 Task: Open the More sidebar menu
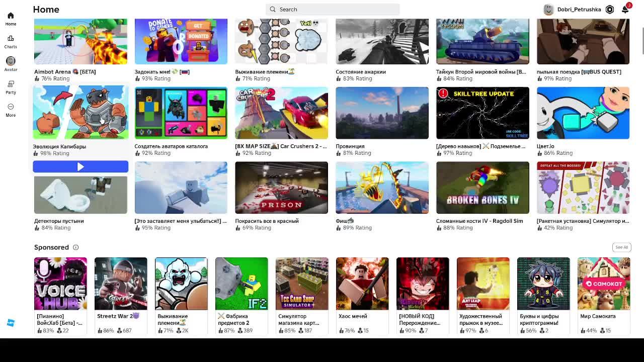point(11,110)
